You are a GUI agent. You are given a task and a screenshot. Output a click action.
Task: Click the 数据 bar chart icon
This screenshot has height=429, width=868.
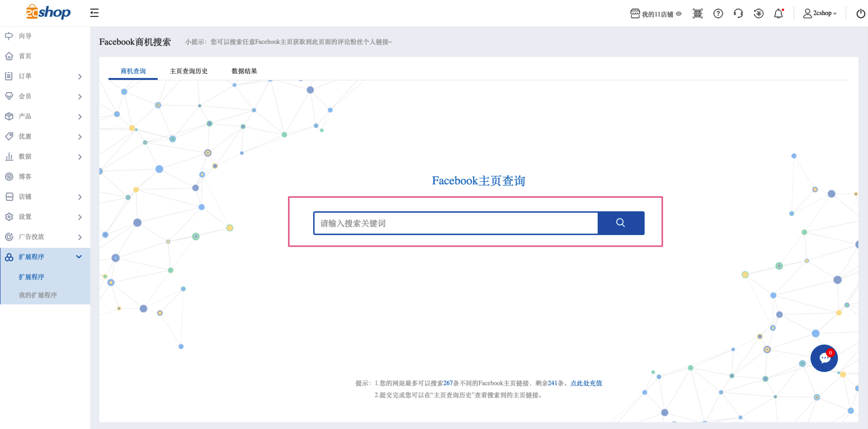[9, 157]
